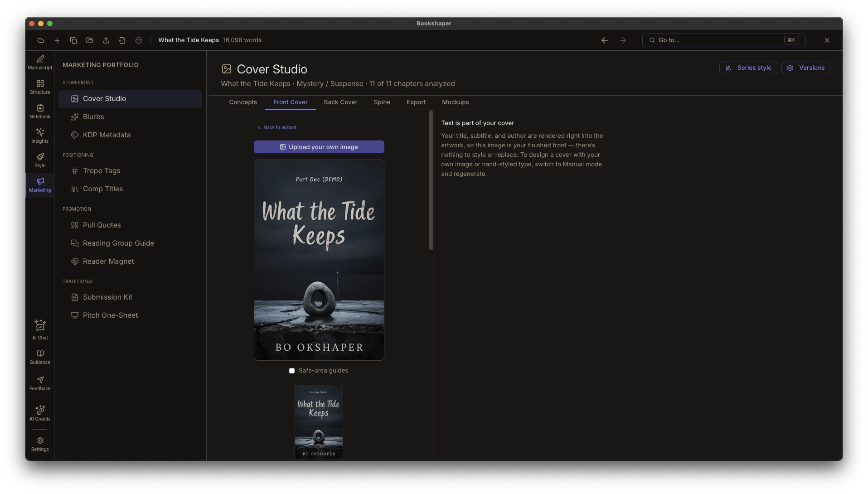The image size is (868, 494).
Task: Click the import file icon in toolbar
Action: click(x=122, y=40)
